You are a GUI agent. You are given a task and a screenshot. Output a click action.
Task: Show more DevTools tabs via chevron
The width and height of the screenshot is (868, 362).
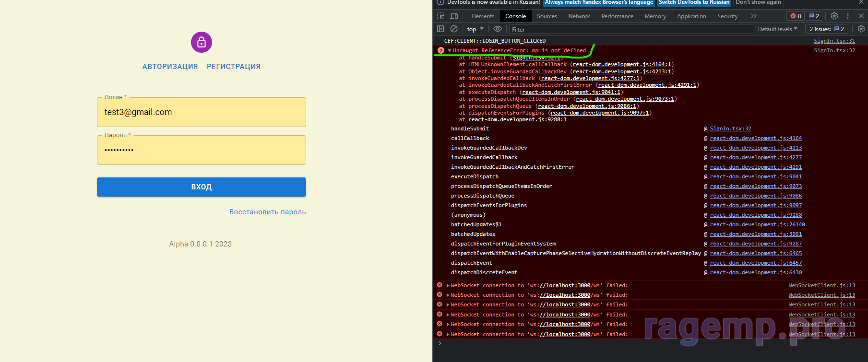(754, 16)
